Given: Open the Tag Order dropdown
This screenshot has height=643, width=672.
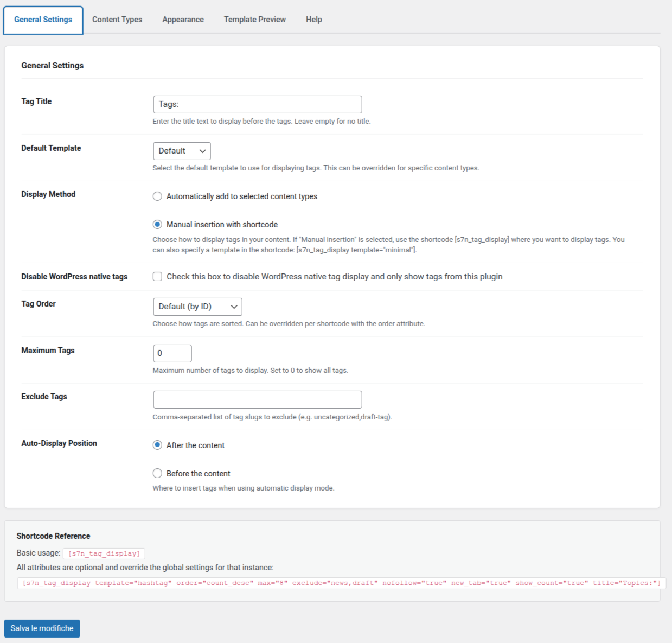Looking at the screenshot, I should 197,307.
